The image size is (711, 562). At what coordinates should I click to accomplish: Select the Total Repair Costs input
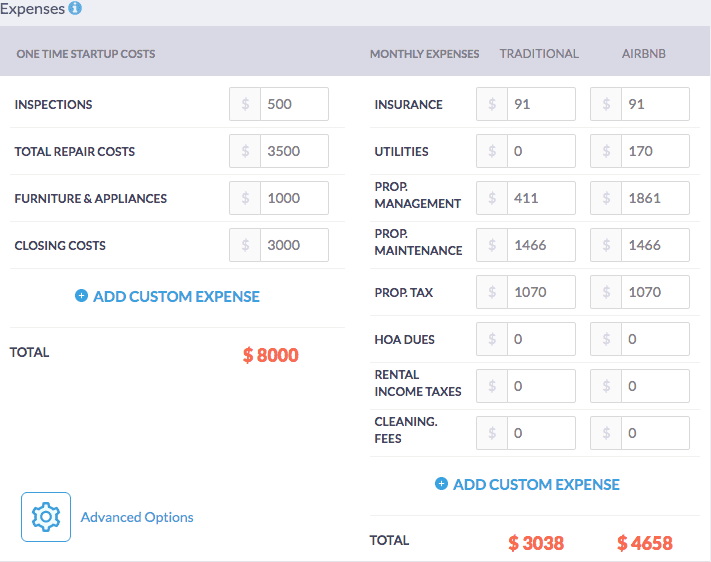click(294, 151)
